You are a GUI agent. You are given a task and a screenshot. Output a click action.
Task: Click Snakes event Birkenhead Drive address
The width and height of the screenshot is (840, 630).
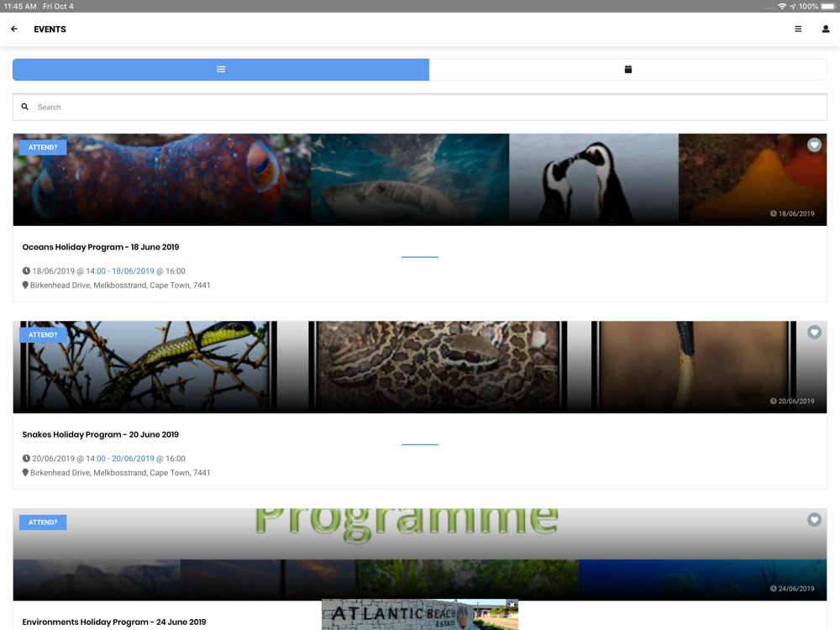click(x=120, y=472)
